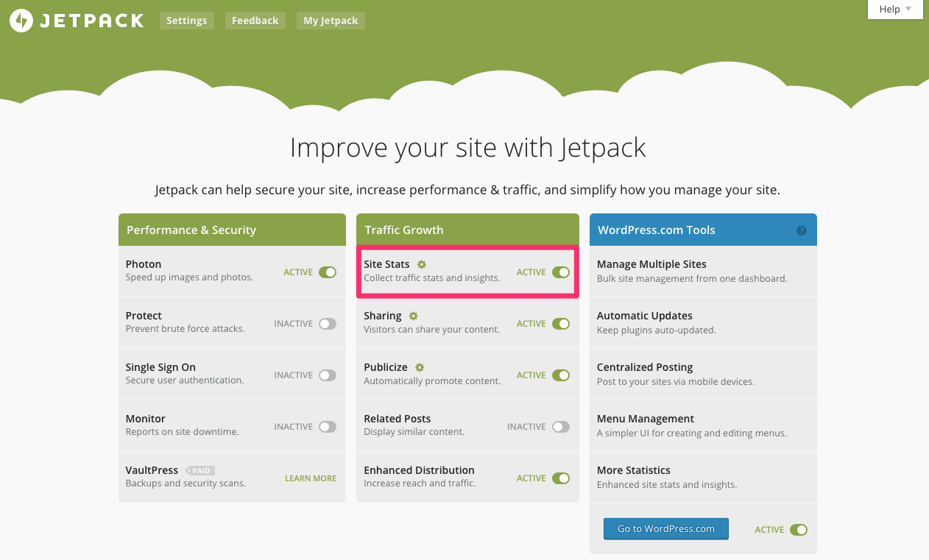This screenshot has height=560, width=929.
Task: Click WordPress.com Tools help question icon
Action: coord(802,230)
